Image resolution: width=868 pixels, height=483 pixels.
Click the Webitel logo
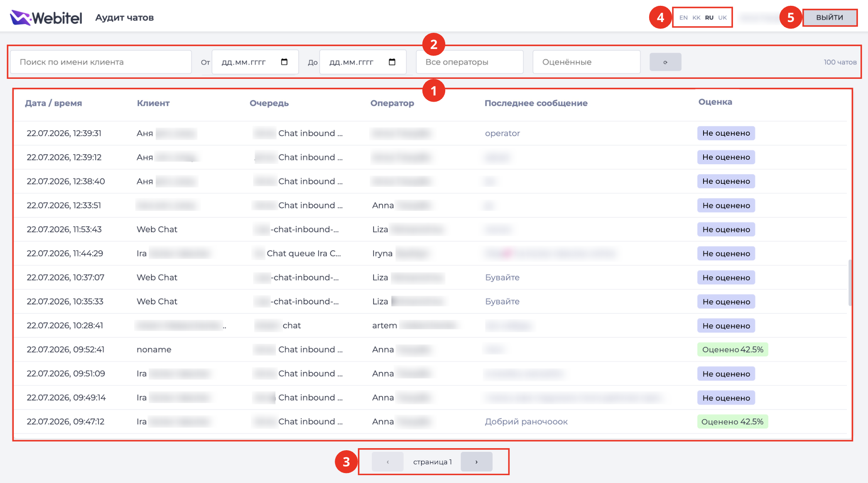coord(46,17)
